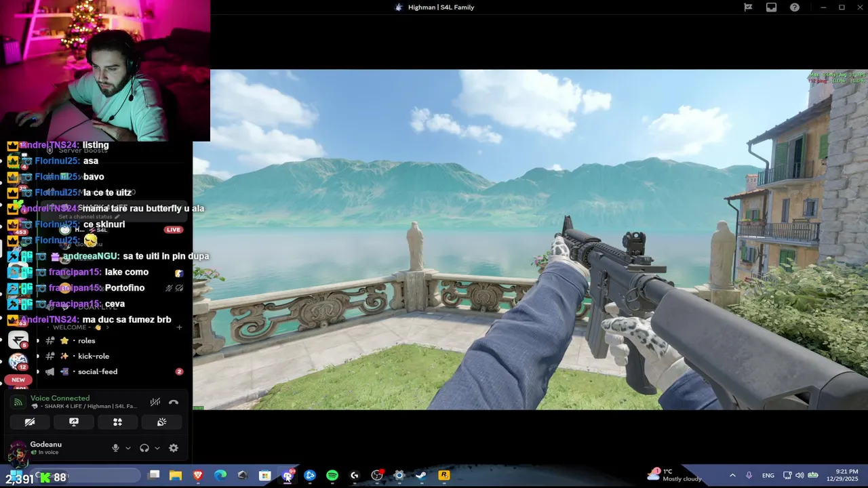868x488 pixels.
Task: Open microphone input options dropdown arrow
Action: tap(127, 448)
